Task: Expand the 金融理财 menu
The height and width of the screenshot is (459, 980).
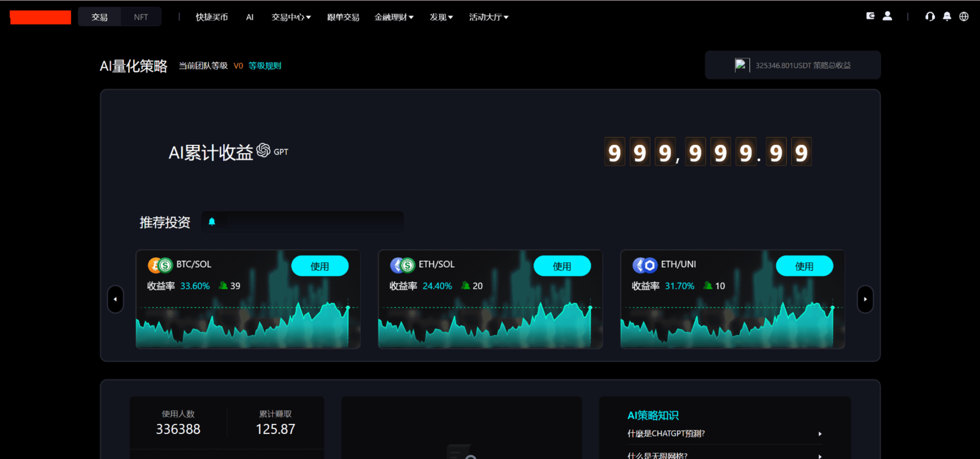Action: 394,17
